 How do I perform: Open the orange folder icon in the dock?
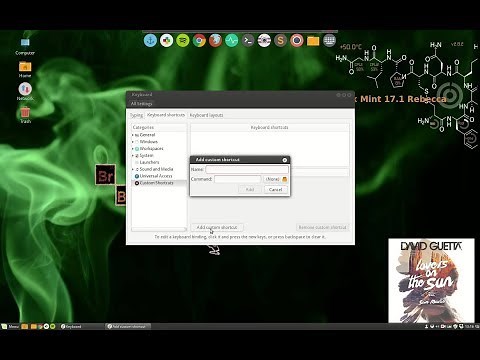[313, 41]
